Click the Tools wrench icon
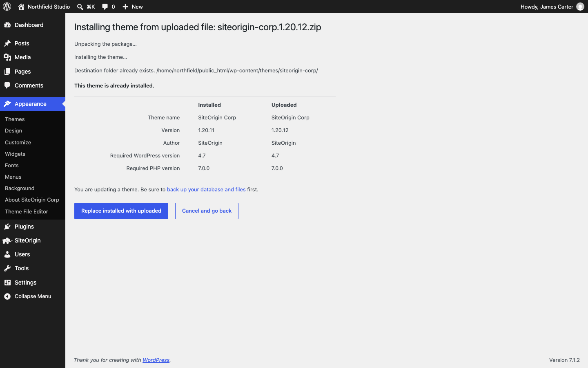Viewport: 588px width, 368px height. (x=7, y=268)
